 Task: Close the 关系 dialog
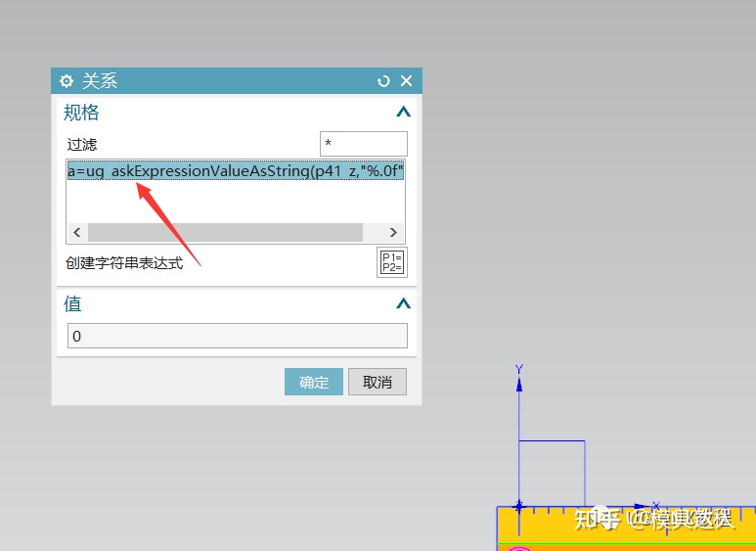(x=407, y=80)
